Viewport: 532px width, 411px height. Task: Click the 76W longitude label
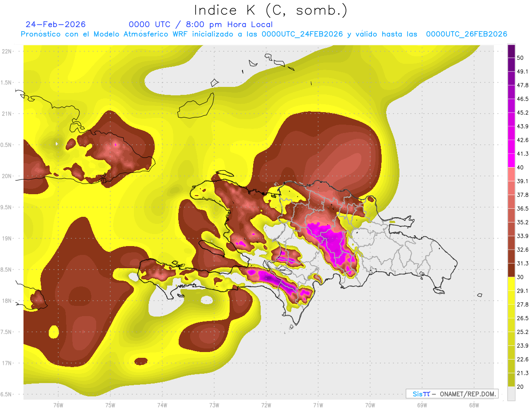tap(58, 405)
